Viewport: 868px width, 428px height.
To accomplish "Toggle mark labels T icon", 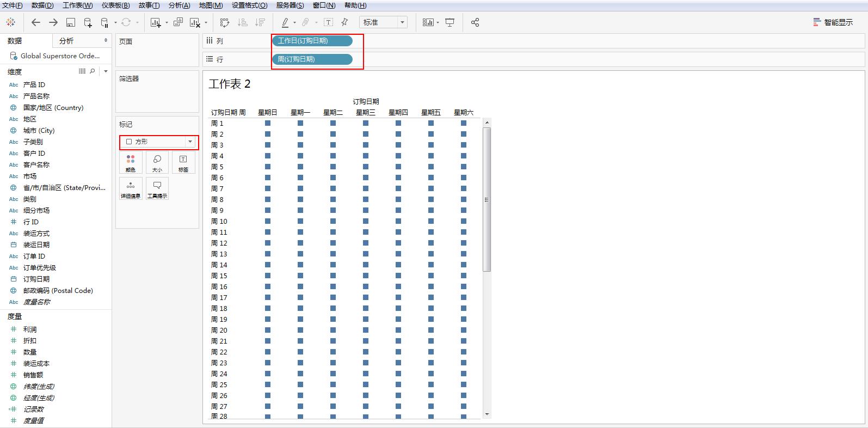I will (x=328, y=22).
